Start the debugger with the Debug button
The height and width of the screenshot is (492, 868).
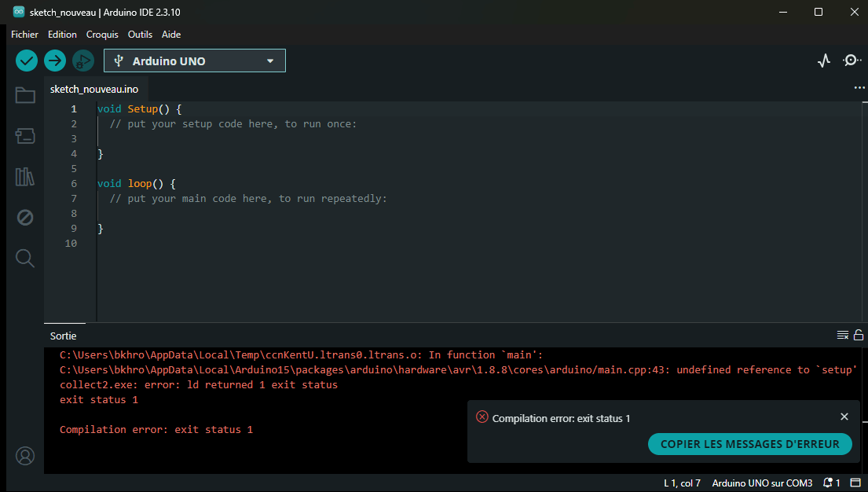83,61
